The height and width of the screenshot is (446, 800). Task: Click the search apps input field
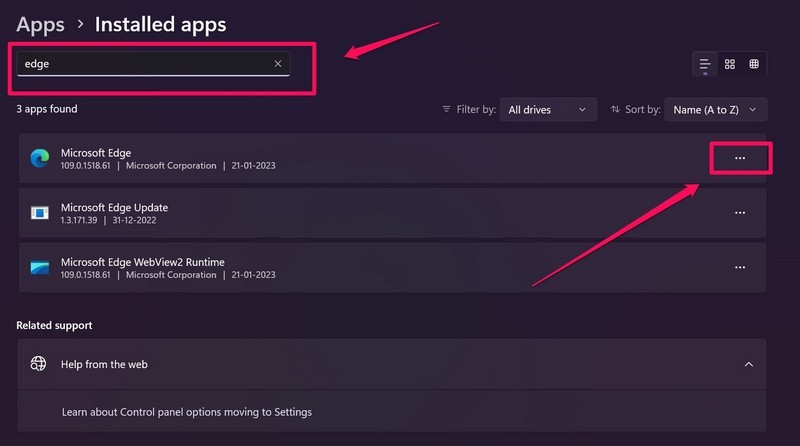coord(140,64)
